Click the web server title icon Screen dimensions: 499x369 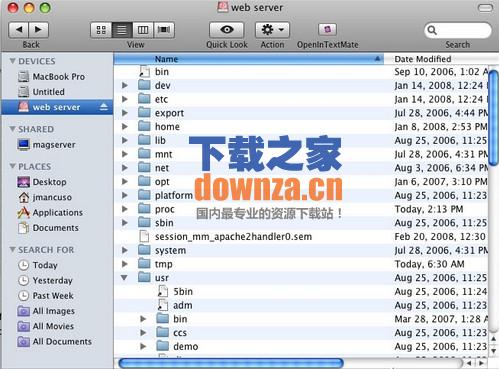222,7
